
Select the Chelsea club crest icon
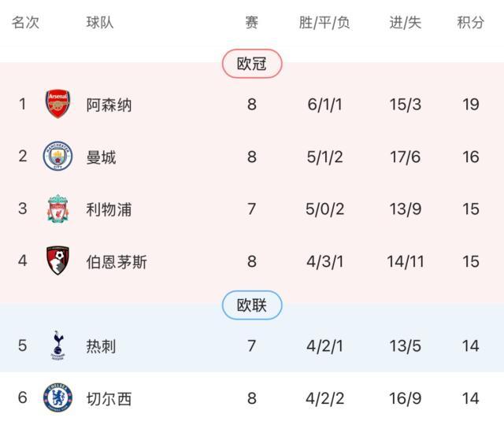(x=57, y=398)
